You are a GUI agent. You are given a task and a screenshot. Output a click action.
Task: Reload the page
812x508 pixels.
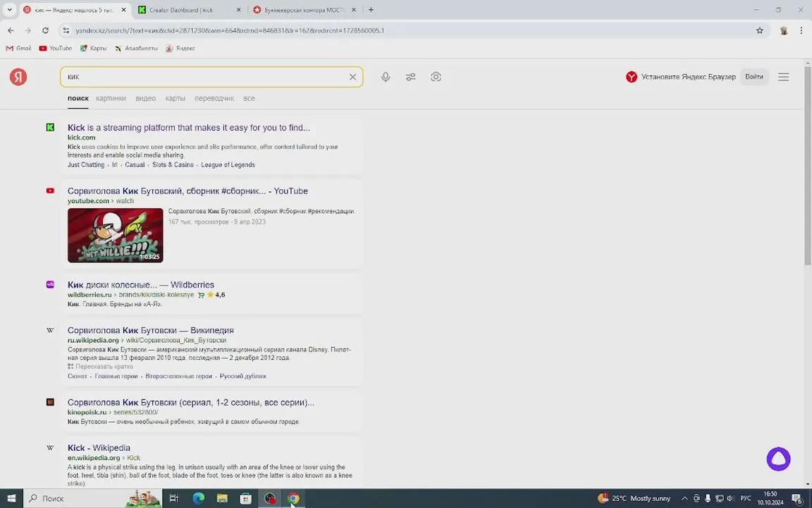point(46,30)
